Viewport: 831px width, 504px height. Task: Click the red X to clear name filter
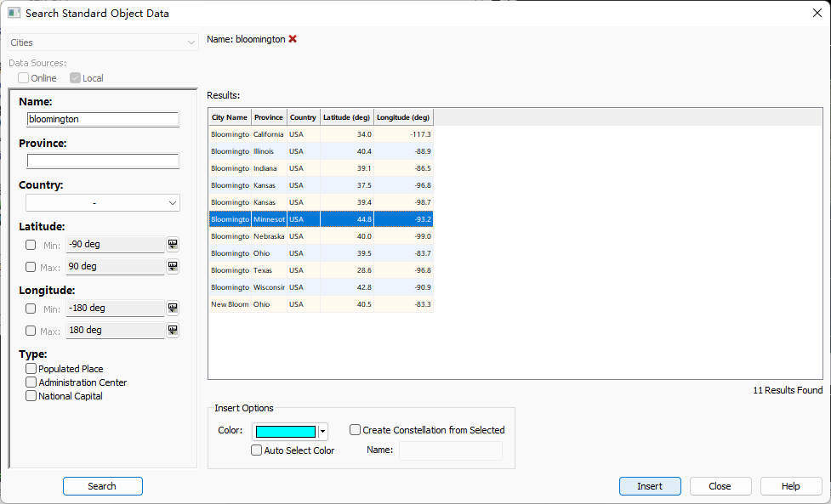click(x=293, y=39)
